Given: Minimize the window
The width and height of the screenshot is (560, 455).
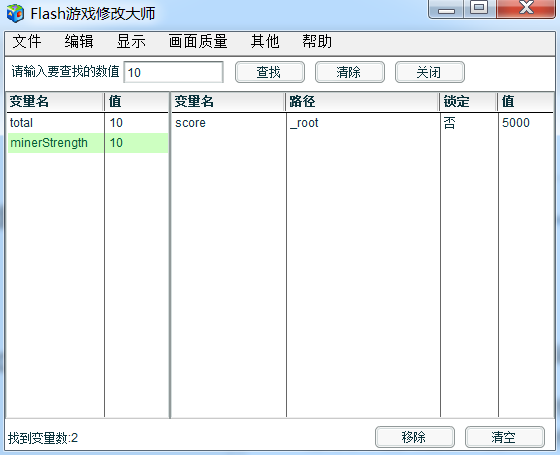Looking at the screenshot, I should 446,9.
